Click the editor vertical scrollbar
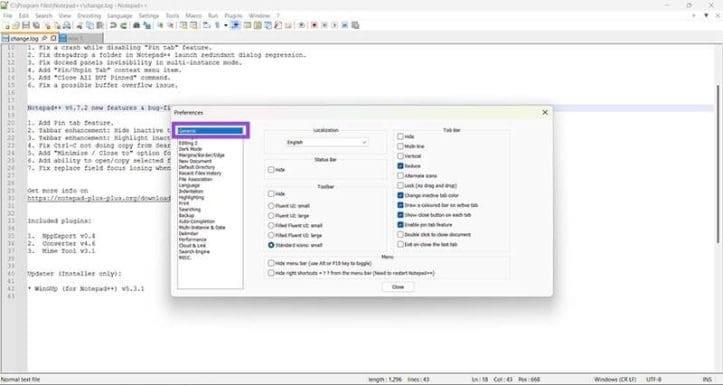 (x=717, y=164)
